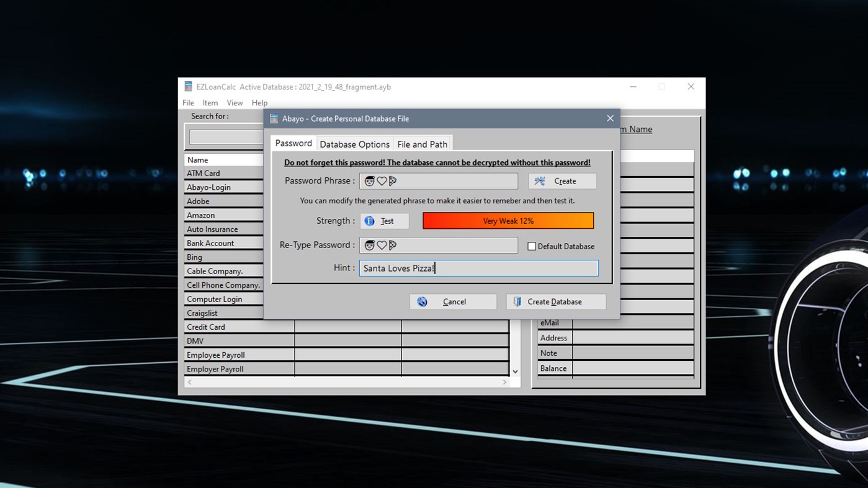Open the Help menu
868x488 pixels.
pyautogui.click(x=259, y=102)
